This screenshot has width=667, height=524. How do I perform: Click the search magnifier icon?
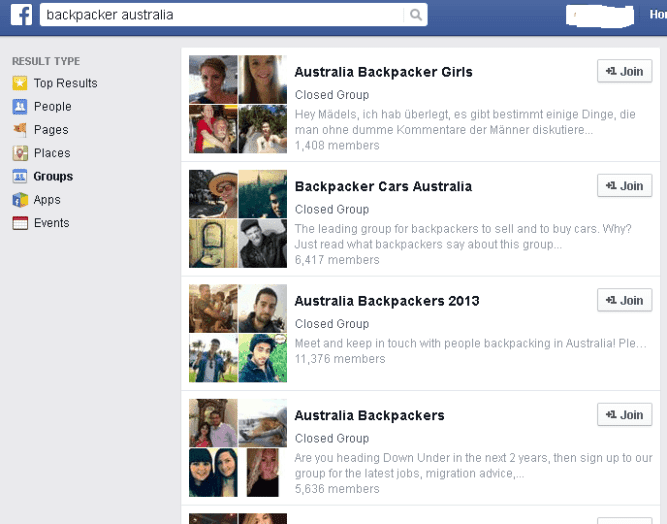coord(416,15)
